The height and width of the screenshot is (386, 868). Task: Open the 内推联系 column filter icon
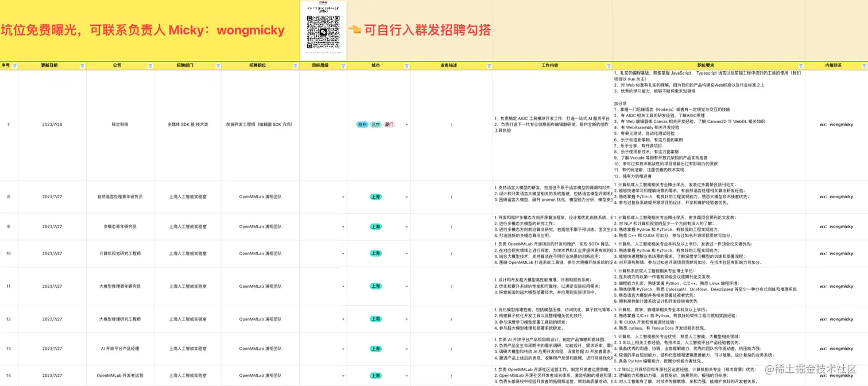(x=864, y=65)
